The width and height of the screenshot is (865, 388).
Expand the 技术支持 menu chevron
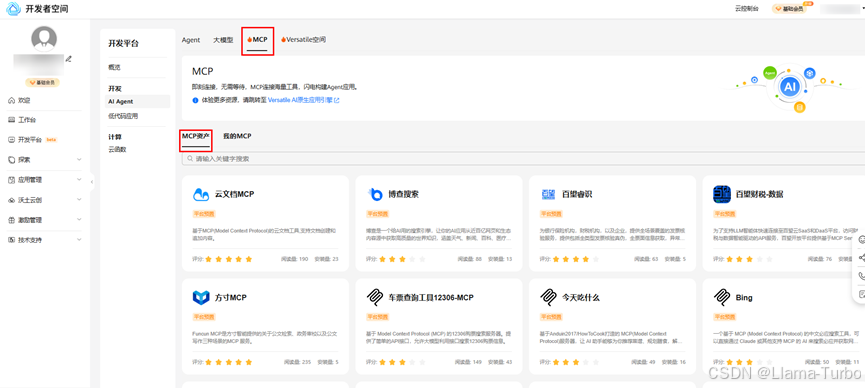coord(79,240)
